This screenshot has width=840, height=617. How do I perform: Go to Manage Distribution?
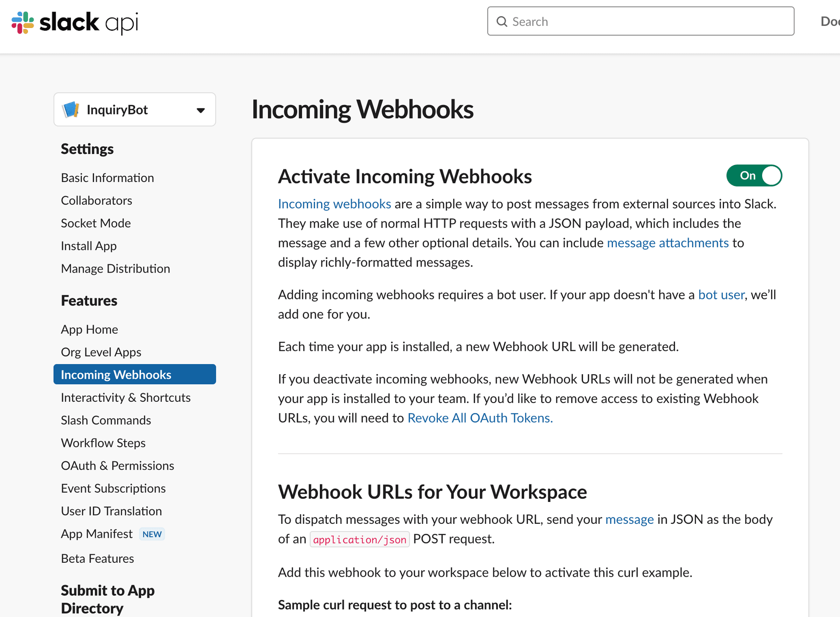click(115, 268)
